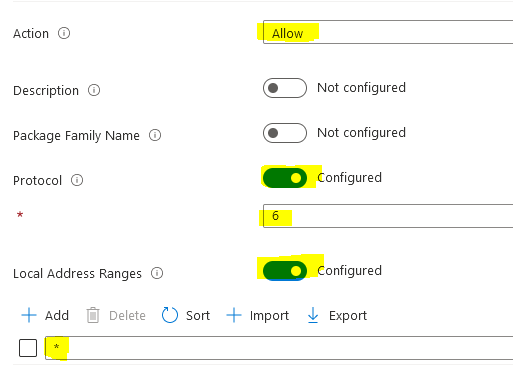
Task: Click the Protocol info icon
Action: point(77,180)
